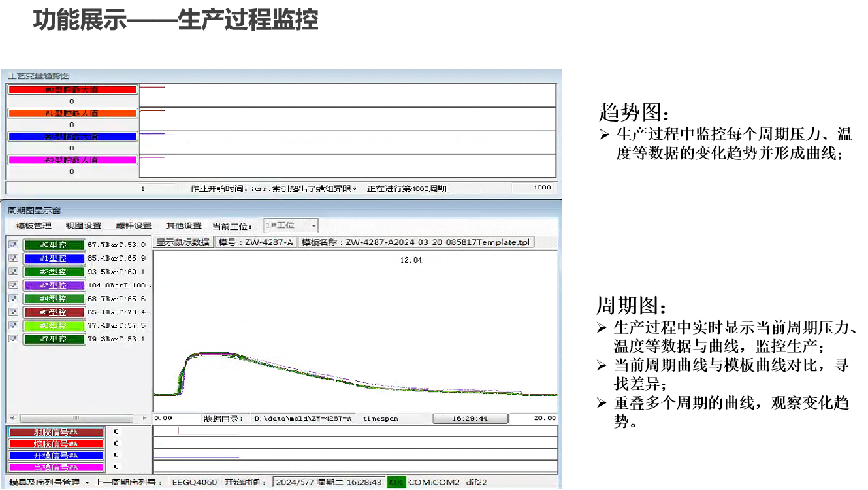Click the 模板名称 template file name field
This screenshot has height=490, width=868.
[x=416, y=242]
